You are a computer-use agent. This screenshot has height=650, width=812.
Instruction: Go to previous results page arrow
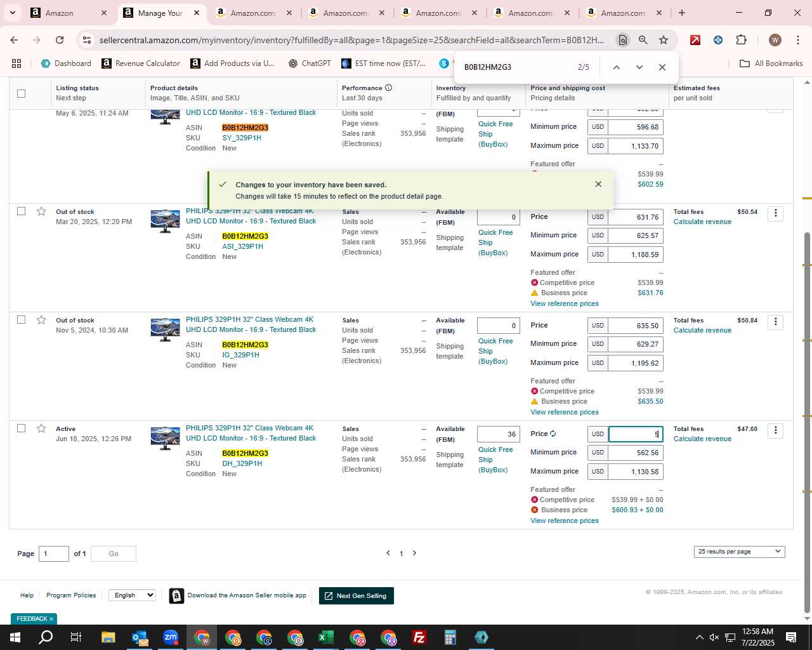point(388,553)
